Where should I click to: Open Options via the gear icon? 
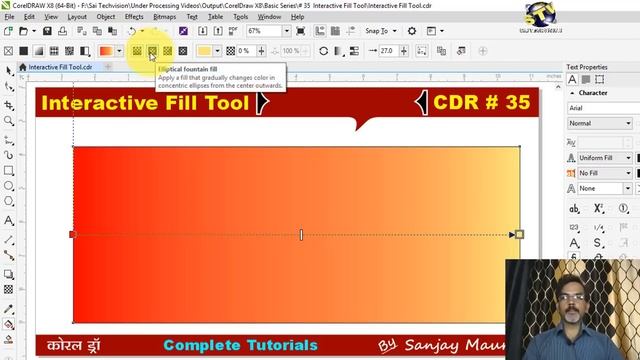(x=412, y=31)
